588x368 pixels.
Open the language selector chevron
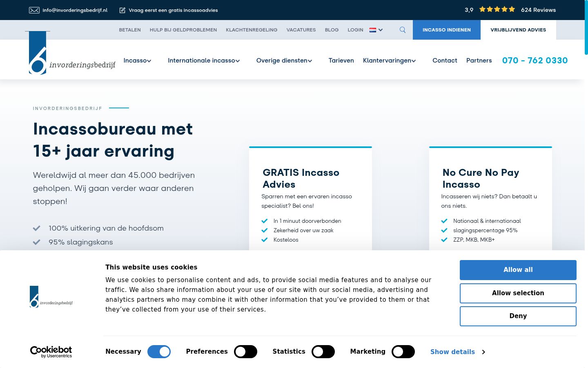point(381,30)
